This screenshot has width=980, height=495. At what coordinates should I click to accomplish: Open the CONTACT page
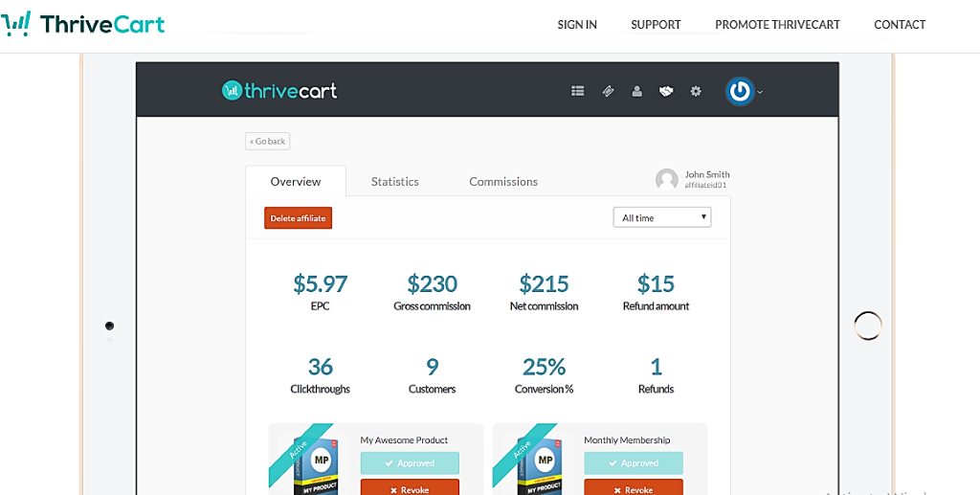click(x=900, y=25)
